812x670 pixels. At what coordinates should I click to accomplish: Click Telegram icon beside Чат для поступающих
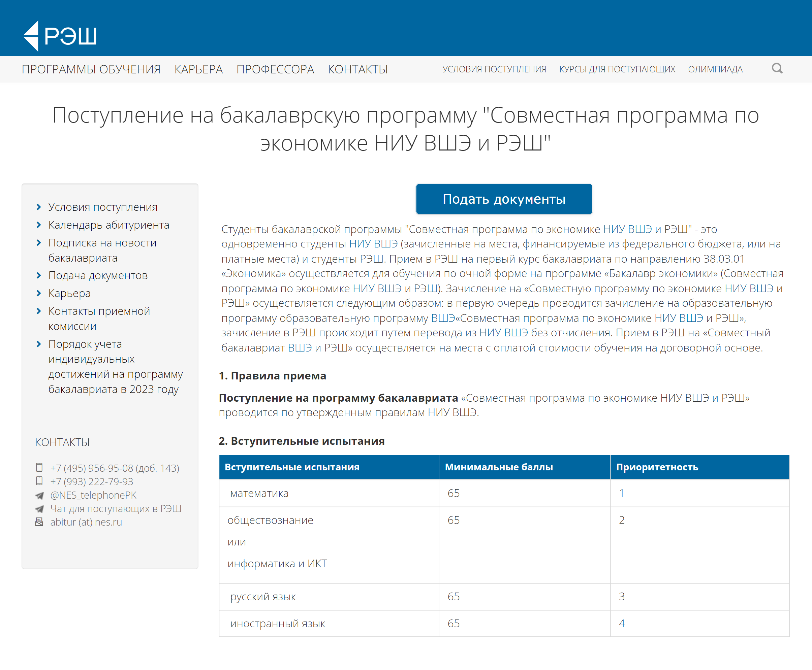point(39,509)
